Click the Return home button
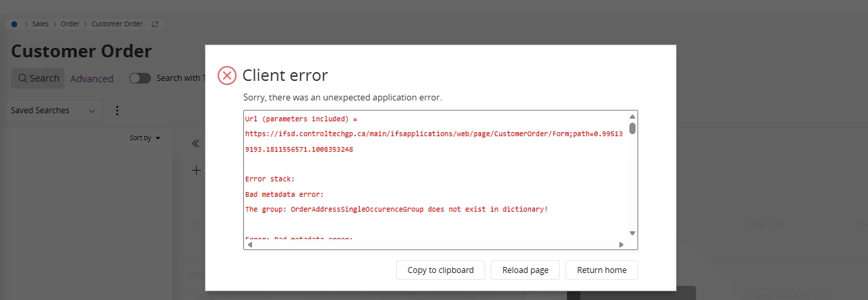Screen dimensions: 868x300 click(602, 270)
